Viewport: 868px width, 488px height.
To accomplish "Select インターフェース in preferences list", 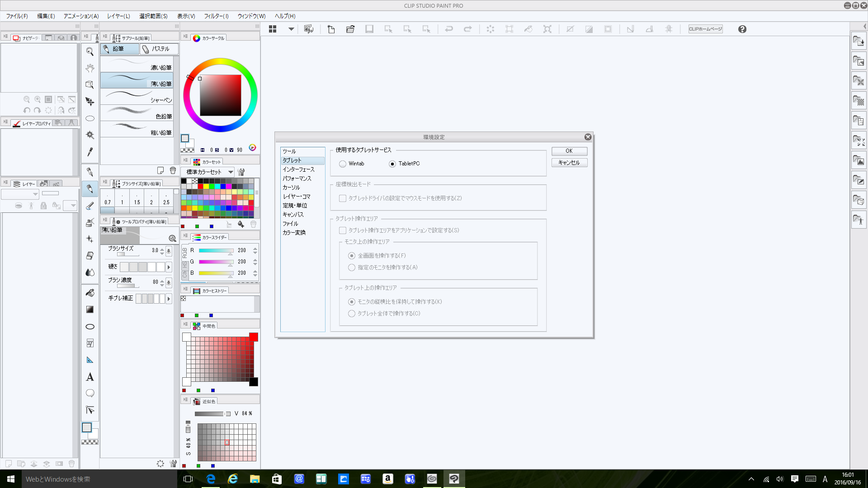I will (x=298, y=169).
